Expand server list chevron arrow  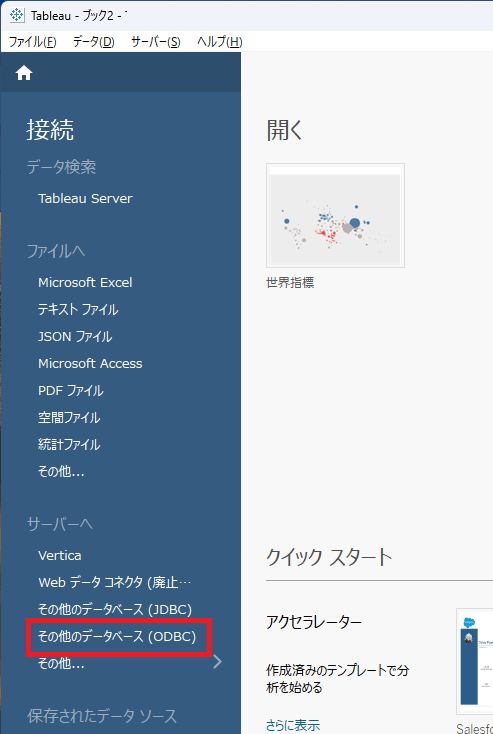217,661
